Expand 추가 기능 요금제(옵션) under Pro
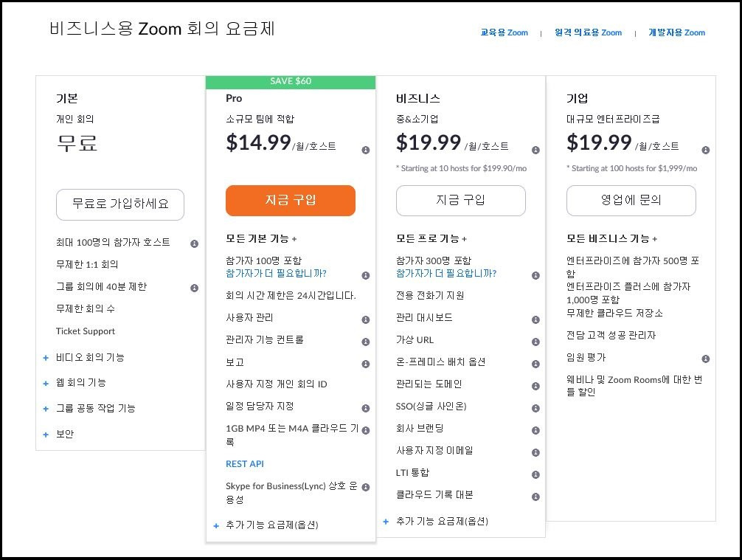Screen dimensions: 742x560 [273, 526]
